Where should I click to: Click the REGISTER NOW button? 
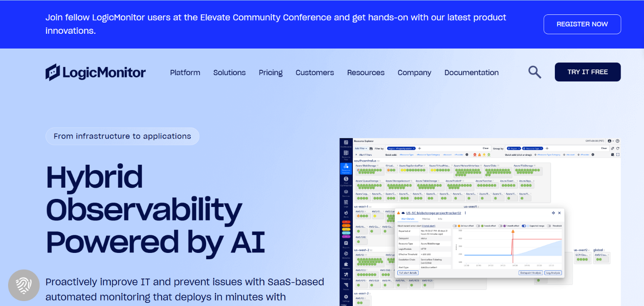coord(582,24)
